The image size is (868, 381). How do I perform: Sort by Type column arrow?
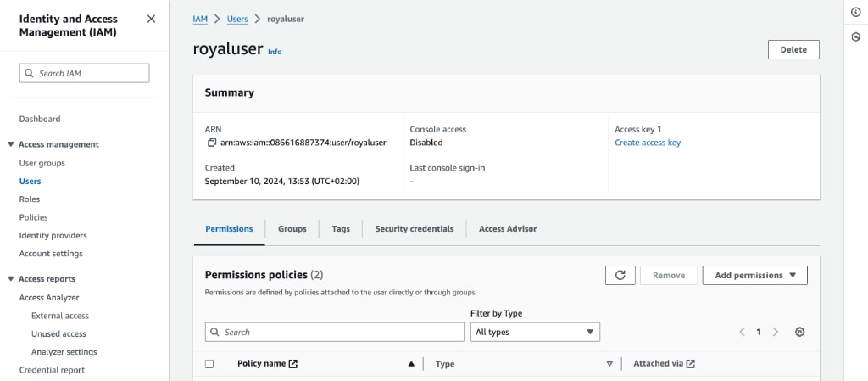point(609,364)
